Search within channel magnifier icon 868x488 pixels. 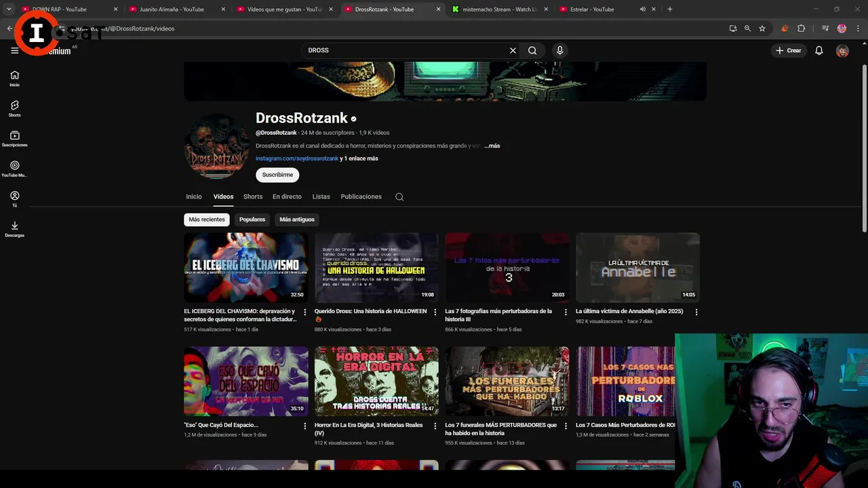click(x=399, y=197)
